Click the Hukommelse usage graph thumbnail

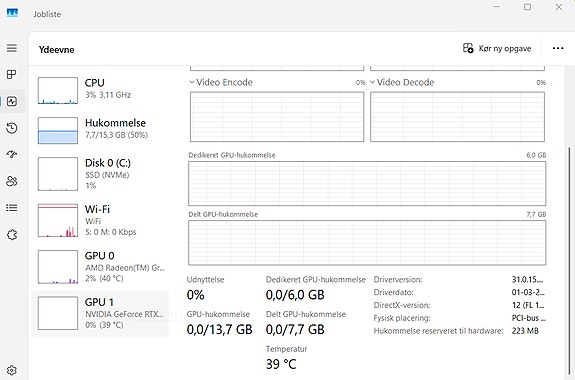pos(58,131)
